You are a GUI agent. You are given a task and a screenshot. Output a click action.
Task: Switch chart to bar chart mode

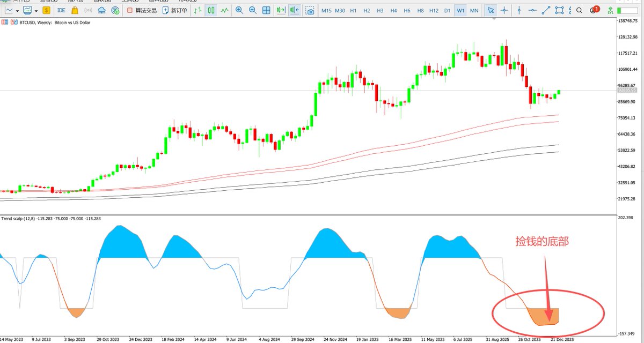tap(197, 10)
